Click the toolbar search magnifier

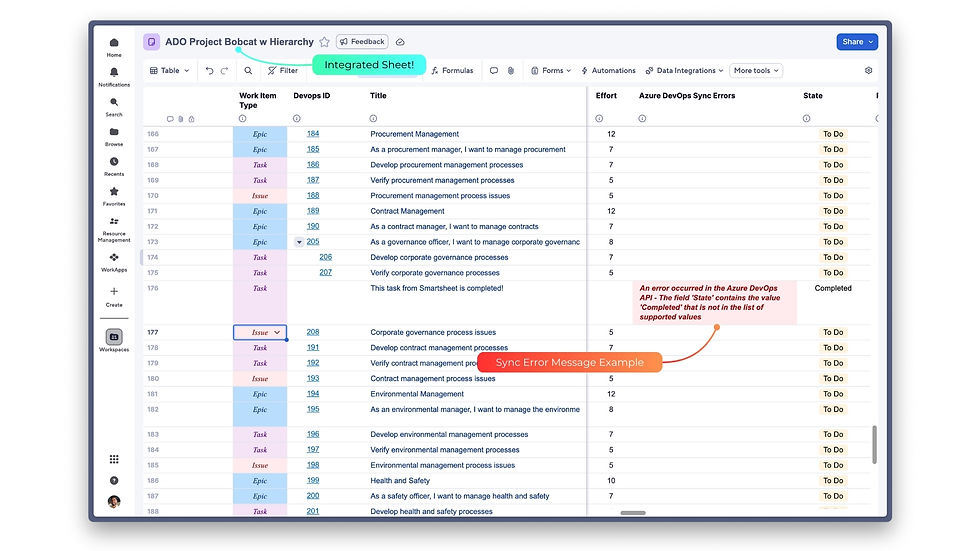pos(248,71)
